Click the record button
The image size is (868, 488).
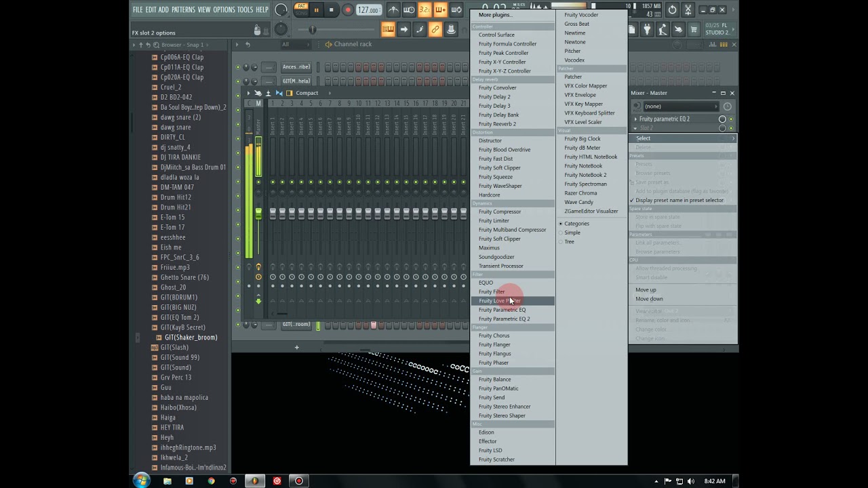(347, 9)
